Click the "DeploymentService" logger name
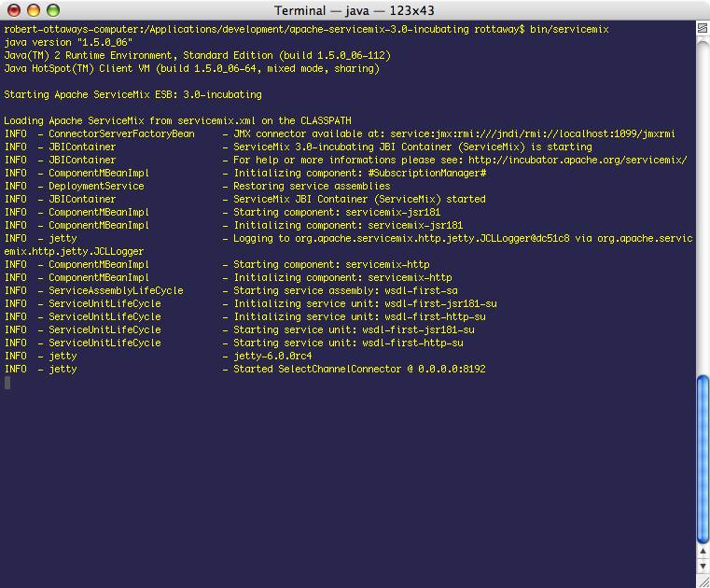 (96, 186)
